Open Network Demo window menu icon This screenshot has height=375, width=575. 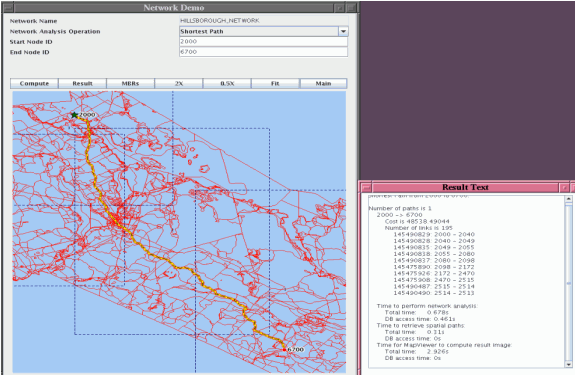point(8,7)
